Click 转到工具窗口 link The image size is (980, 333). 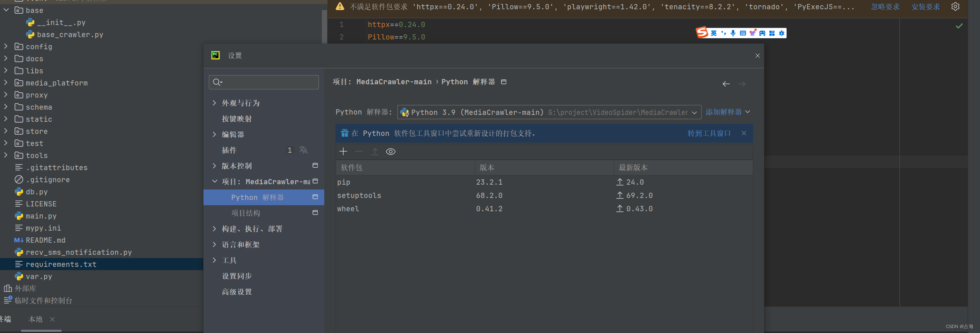(x=709, y=133)
